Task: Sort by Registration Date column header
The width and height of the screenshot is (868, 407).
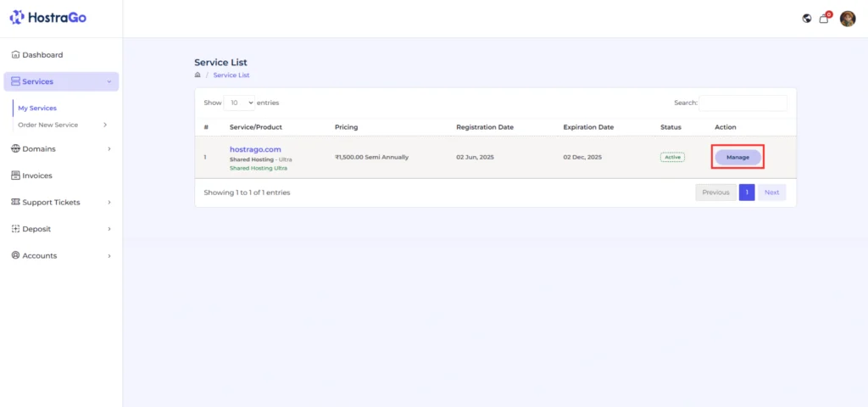Action: coord(485,127)
